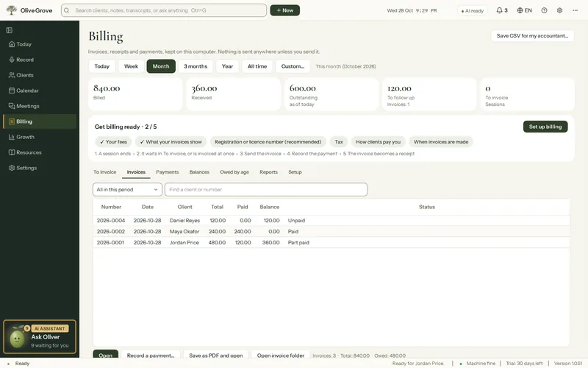Click the Olive Grove tree logo

(x=12, y=10)
